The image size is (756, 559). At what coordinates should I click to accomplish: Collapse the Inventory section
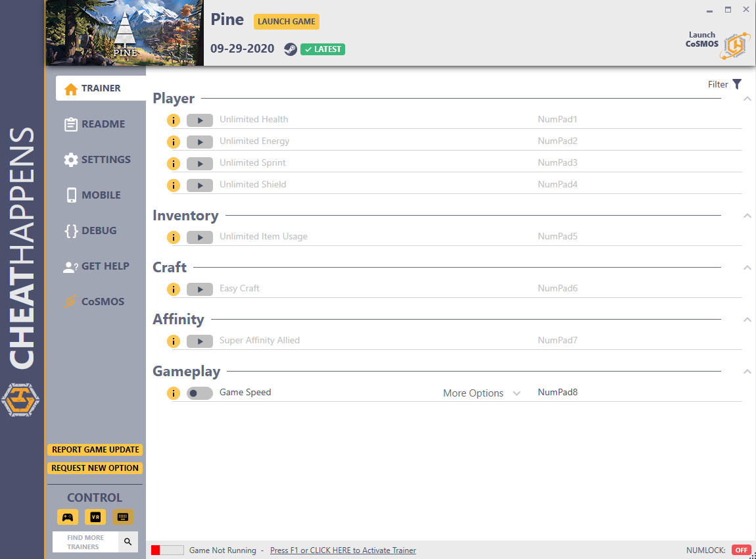pos(747,216)
